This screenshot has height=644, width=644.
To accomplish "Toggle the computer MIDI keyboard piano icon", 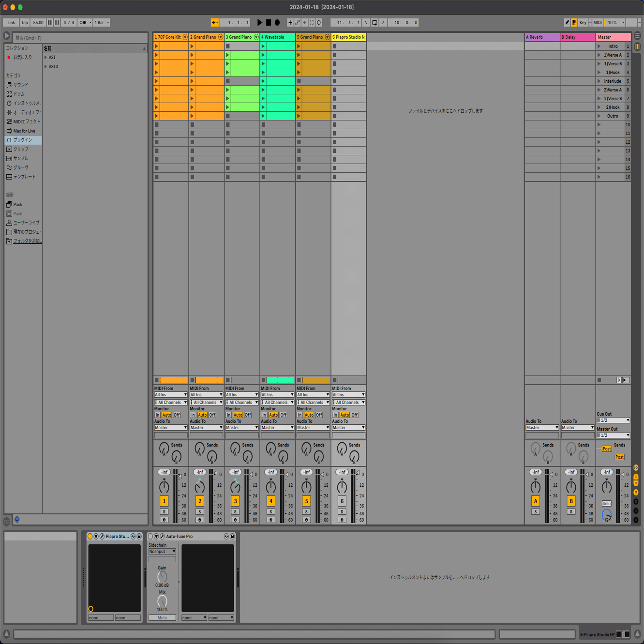I will (x=574, y=22).
